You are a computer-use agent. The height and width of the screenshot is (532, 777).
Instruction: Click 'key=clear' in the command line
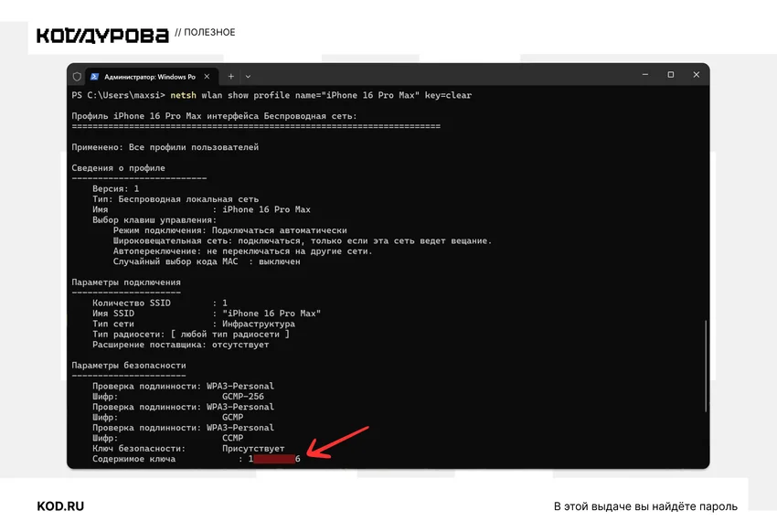tap(448, 95)
